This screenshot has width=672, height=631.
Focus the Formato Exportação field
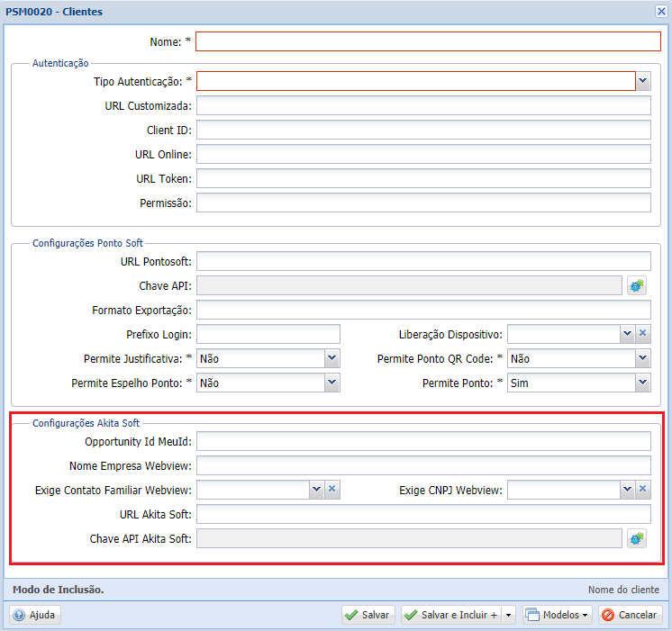(x=423, y=310)
